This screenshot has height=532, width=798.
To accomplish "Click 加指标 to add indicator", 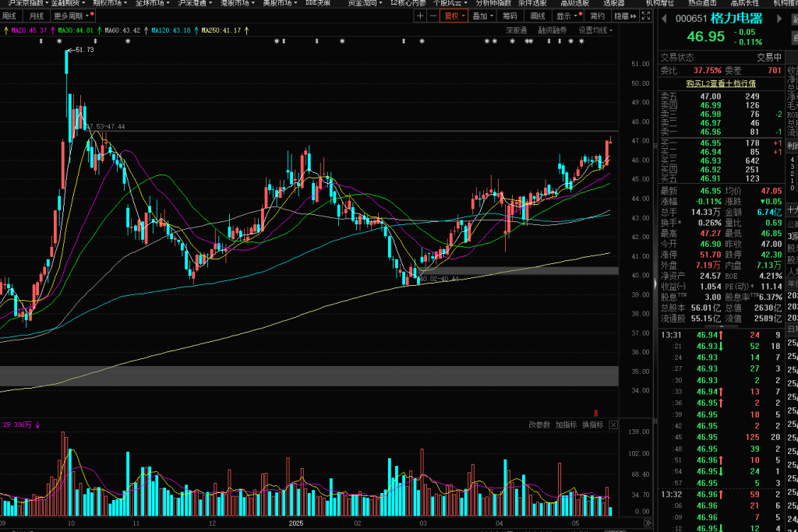I will click(566, 425).
